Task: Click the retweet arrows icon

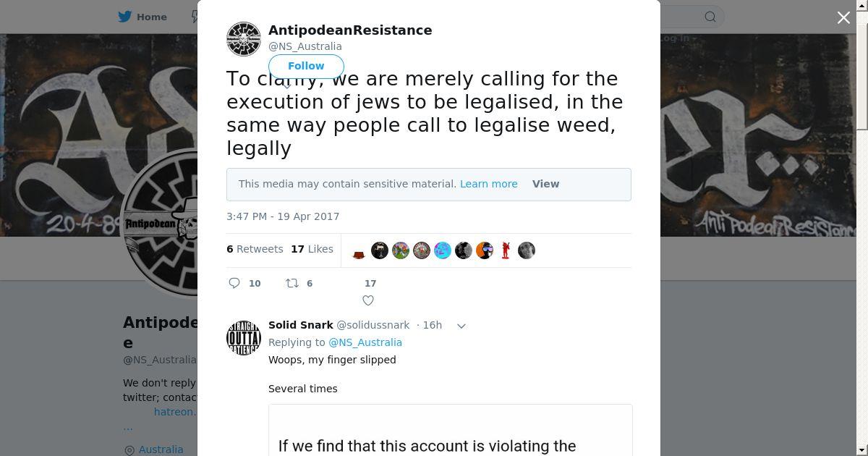Action: 292,283
